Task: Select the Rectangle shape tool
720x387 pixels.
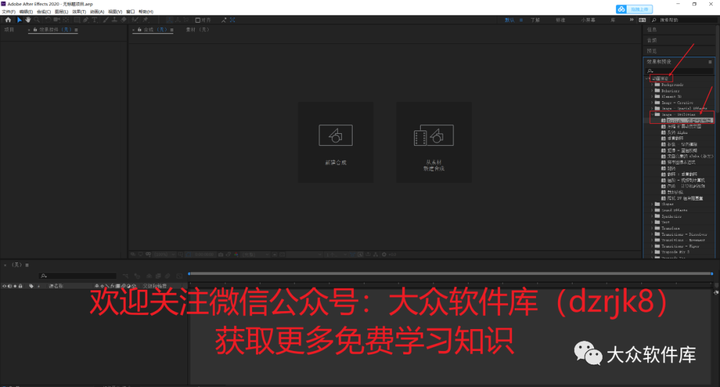Action: click(77, 20)
